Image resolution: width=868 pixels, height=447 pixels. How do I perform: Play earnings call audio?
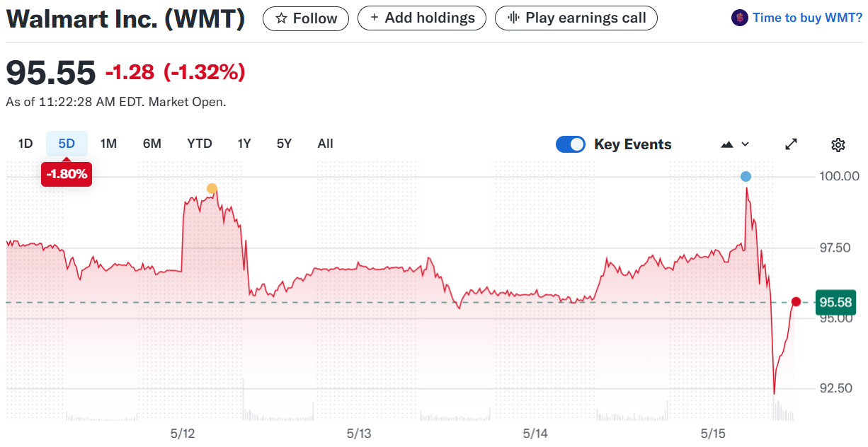point(576,18)
